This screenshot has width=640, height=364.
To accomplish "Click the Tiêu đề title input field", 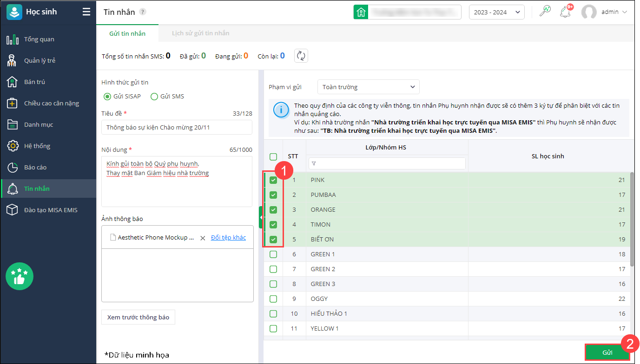I will [177, 127].
